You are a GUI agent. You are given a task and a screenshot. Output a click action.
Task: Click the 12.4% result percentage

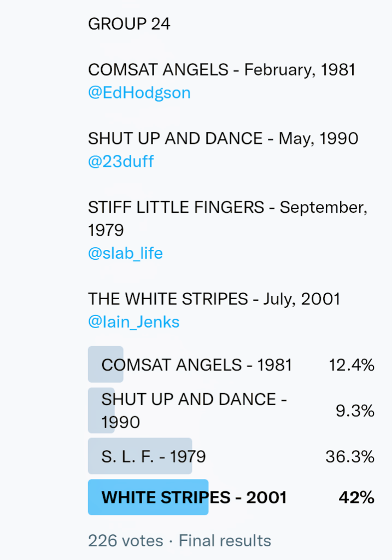(351, 365)
